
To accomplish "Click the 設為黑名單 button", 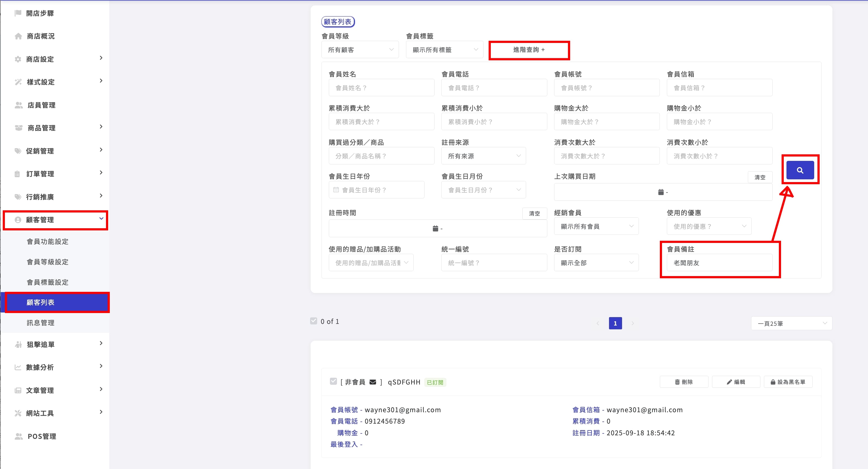I will click(x=788, y=382).
